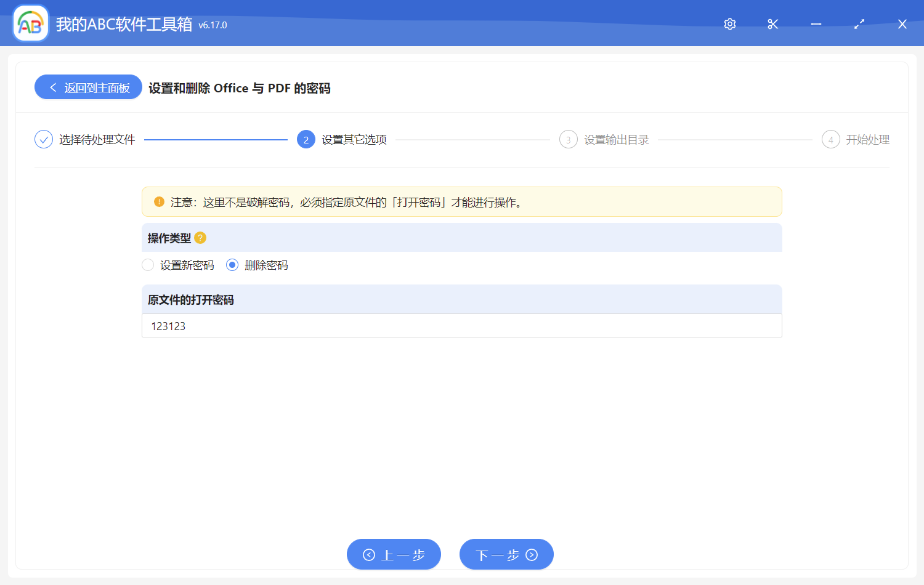Click the checkmark circle for step 选择待处理文件
The width and height of the screenshot is (924, 585).
coord(43,139)
